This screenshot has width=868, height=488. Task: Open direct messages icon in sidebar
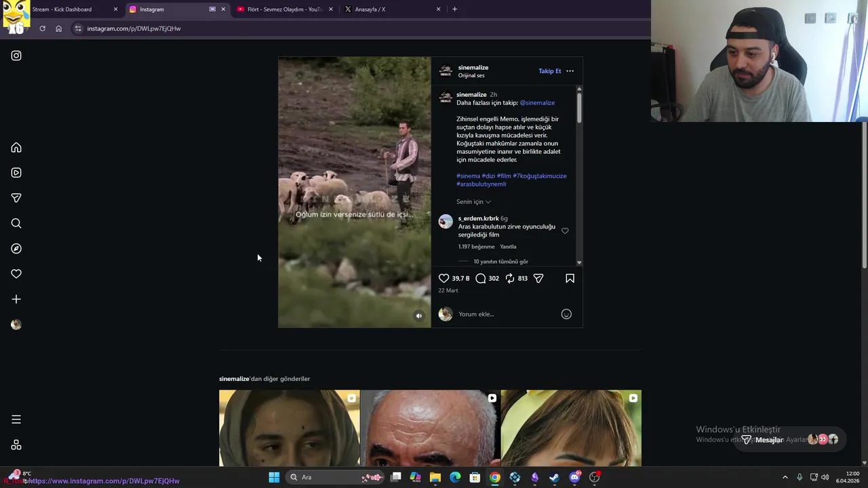pos(16,198)
